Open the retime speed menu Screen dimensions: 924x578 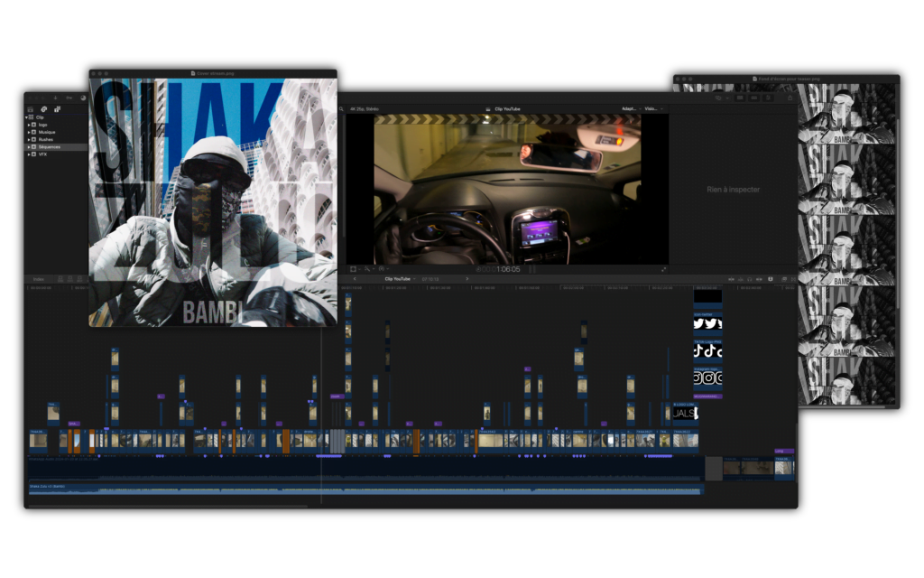point(383,269)
